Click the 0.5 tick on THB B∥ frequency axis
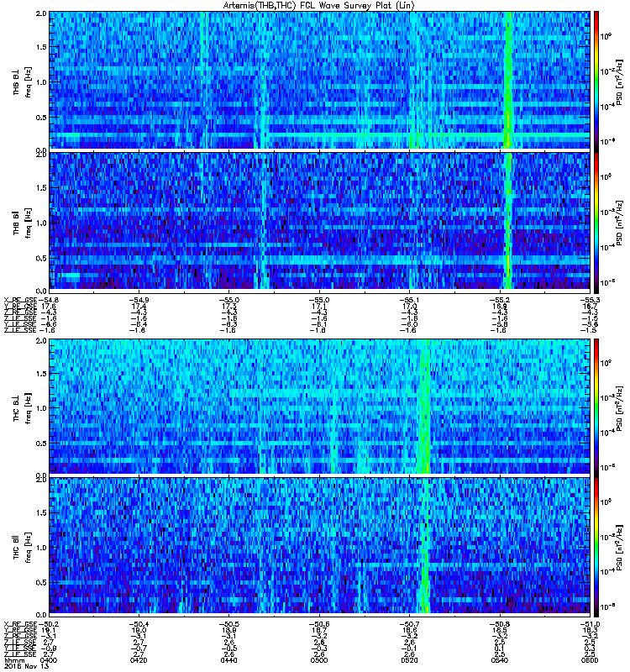The width and height of the screenshot is (630, 672). [41, 258]
